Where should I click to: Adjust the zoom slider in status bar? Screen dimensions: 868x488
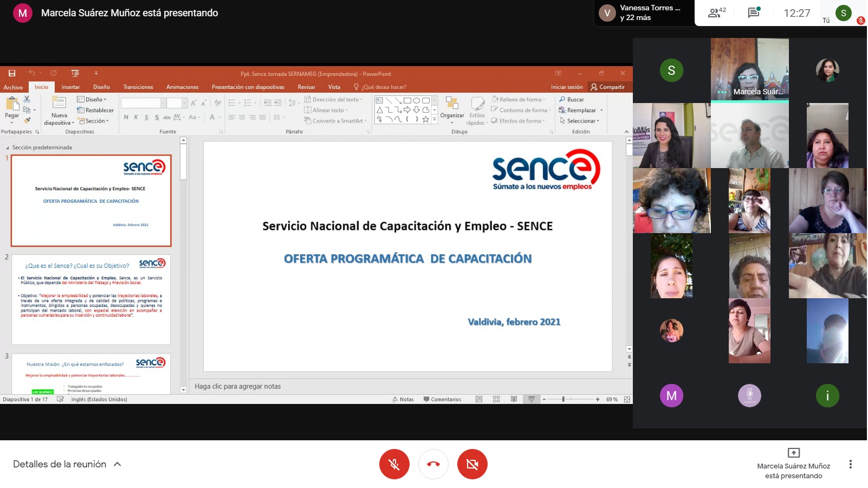click(563, 400)
